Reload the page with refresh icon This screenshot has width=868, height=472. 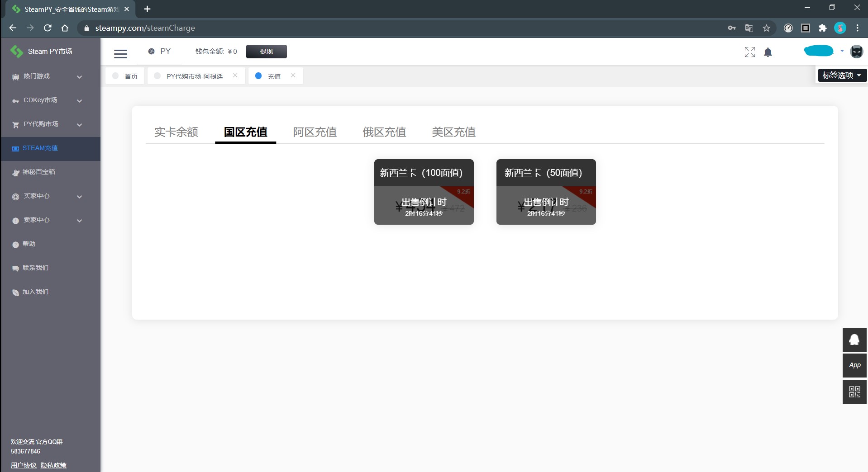tap(48, 28)
